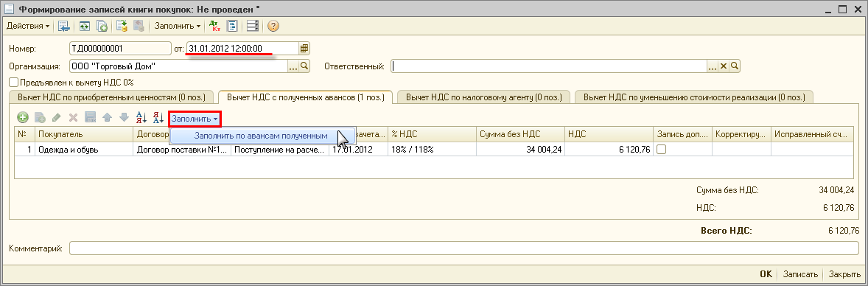This screenshot has width=868, height=286.
Task: Click the НДС column header
Action: (x=609, y=134)
